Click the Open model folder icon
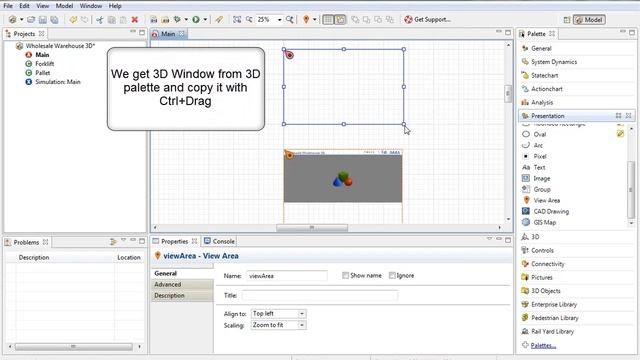This screenshot has width=640, height=360. pos(31,19)
